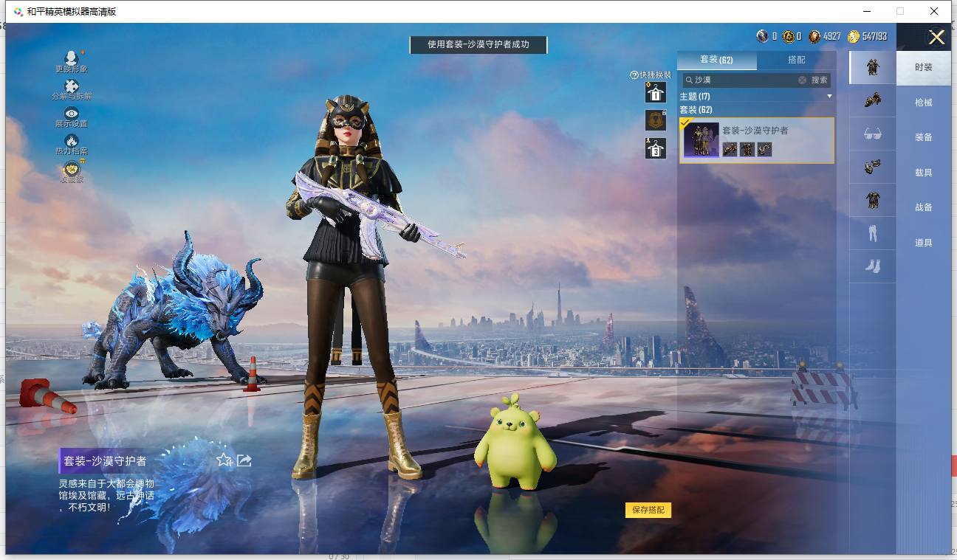Switch to the 搭配 tab
This screenshot has height=560, width=957.
[797, 60]
